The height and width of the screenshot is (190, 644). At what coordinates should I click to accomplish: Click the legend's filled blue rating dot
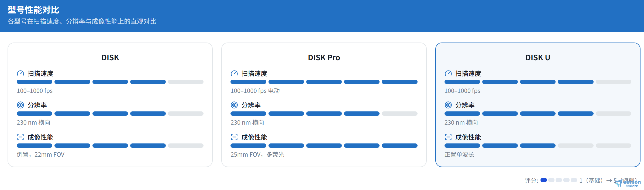pos(544,180)
